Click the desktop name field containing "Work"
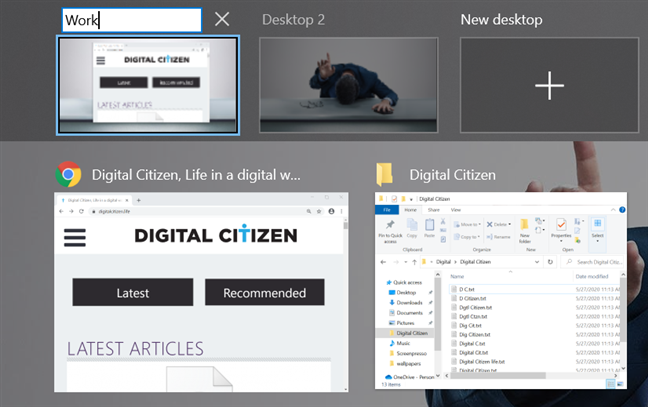This screenshot has width=648, height=407. tap(132, 20)
